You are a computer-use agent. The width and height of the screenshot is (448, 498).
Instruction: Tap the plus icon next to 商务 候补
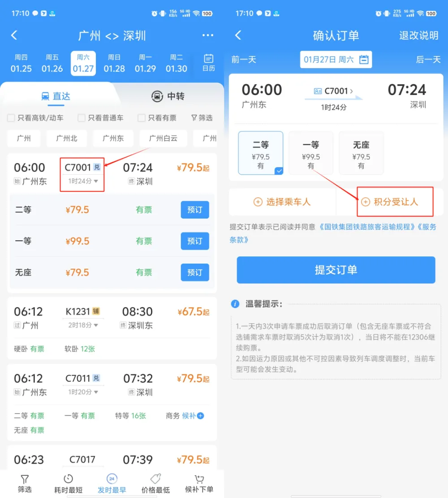tap(200, 416)
